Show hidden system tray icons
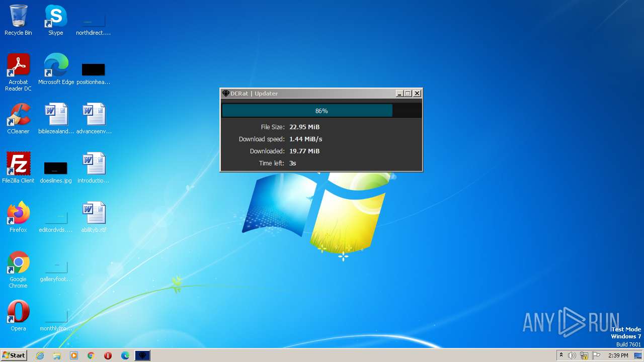 pos(561,355)
